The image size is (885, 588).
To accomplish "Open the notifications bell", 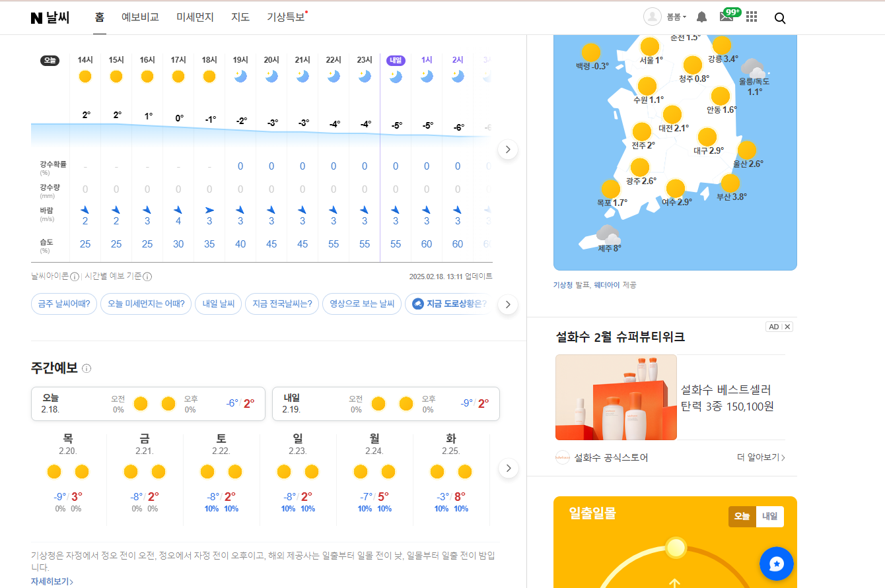I will 702,17.
